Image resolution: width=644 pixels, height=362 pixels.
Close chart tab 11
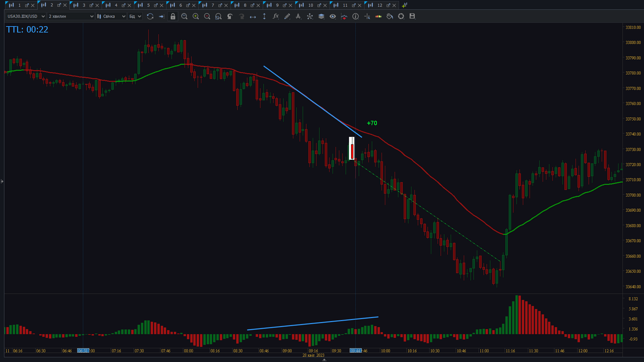[x=360, y=5]
